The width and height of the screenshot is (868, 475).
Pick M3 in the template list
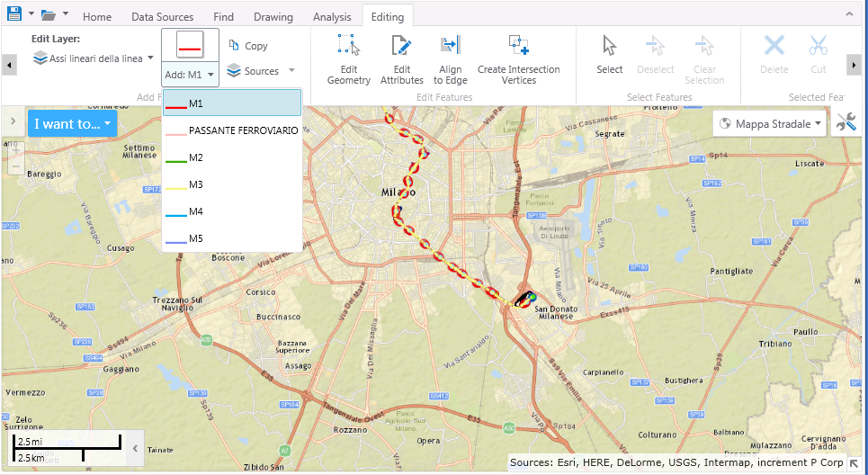[232, 184]
